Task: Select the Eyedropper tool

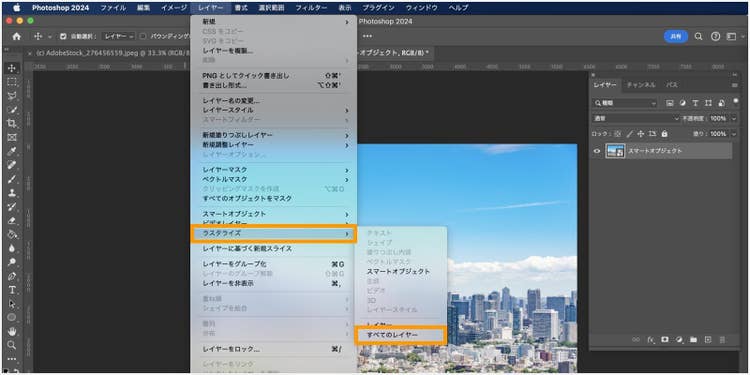Action: click(x=12, y=151)
